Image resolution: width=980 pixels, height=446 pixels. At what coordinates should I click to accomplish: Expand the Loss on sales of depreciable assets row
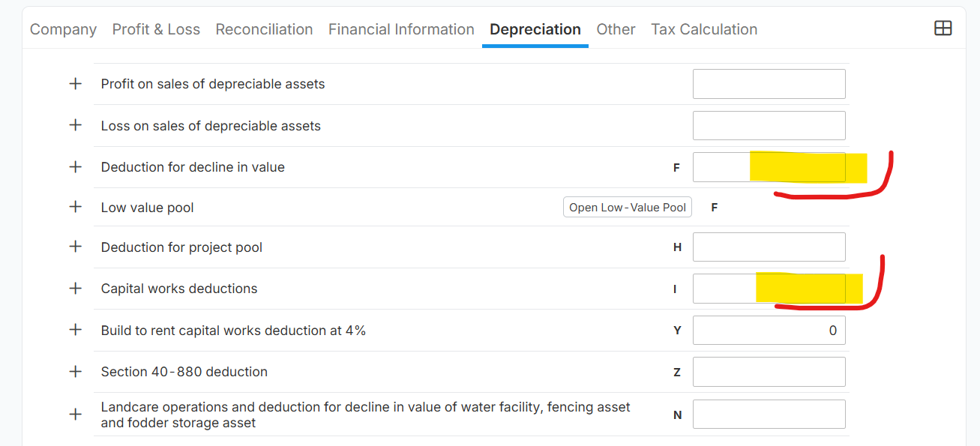tap(76, 125)
